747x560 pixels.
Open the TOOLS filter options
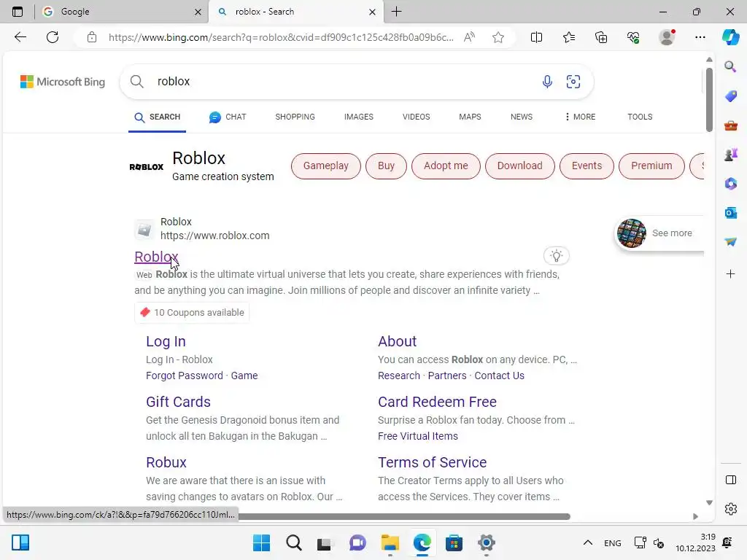coord(640,117)
